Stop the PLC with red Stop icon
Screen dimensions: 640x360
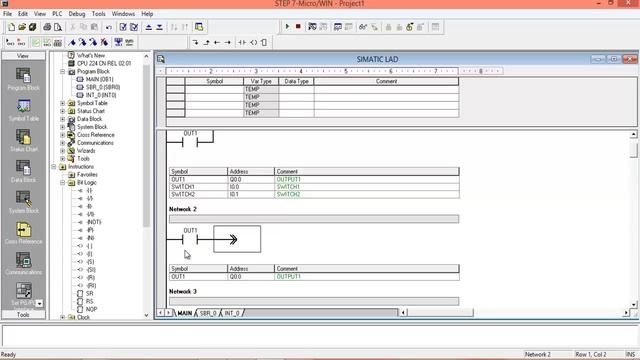coord(298,27)
